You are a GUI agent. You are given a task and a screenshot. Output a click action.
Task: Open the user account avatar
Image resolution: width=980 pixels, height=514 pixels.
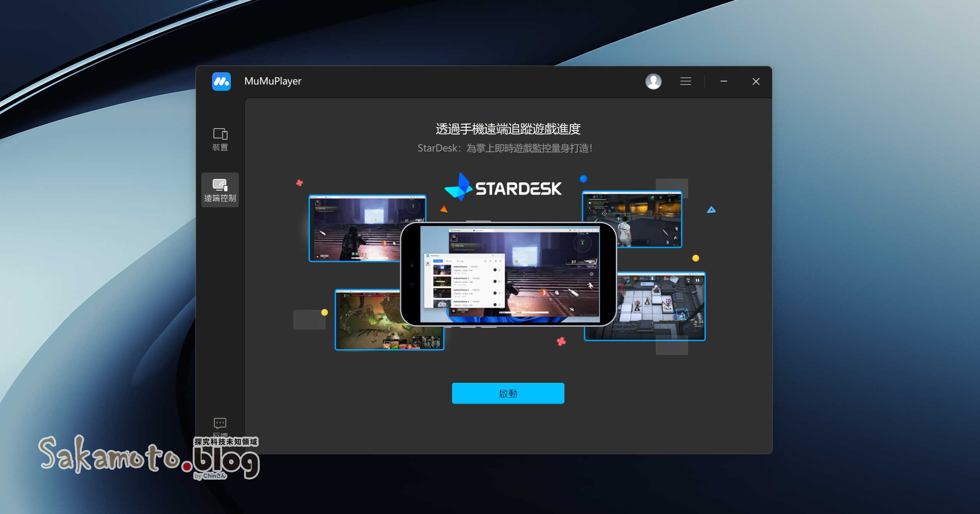[653, 81]
